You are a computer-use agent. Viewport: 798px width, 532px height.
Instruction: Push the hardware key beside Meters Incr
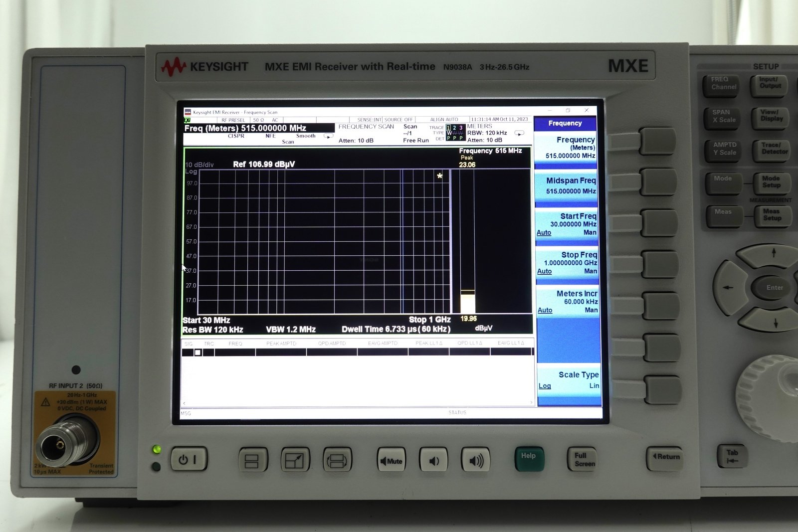pyautogui.click(x=660, y=306)
